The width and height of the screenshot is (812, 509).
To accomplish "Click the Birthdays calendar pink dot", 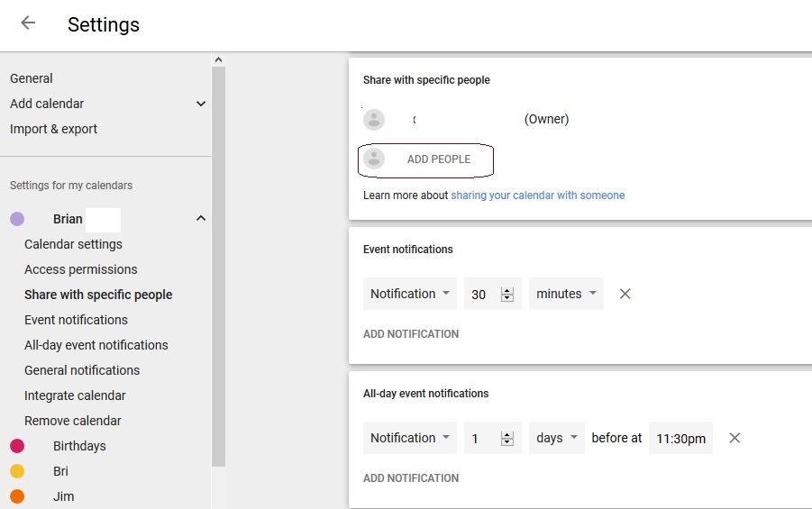I will 17,446.
